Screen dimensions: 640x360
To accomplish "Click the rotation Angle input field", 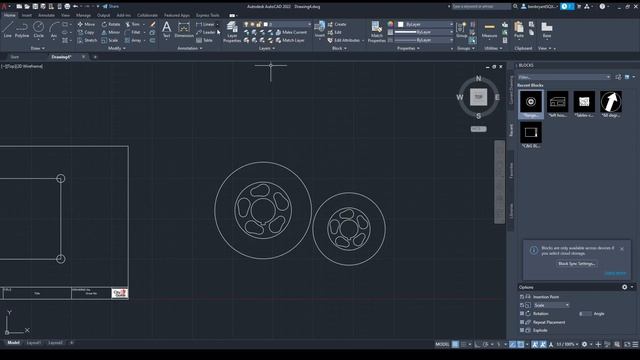I will (x=585, y=314).
